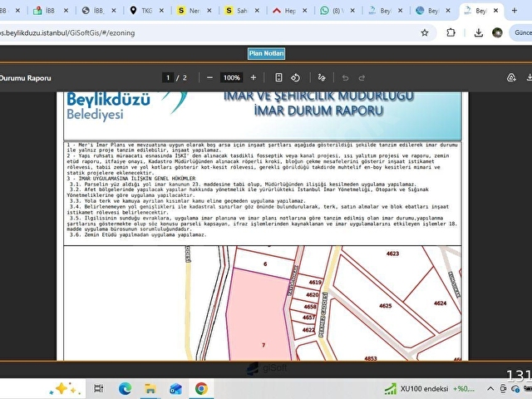Toggle the fit-to-page icon

[278, 77]
